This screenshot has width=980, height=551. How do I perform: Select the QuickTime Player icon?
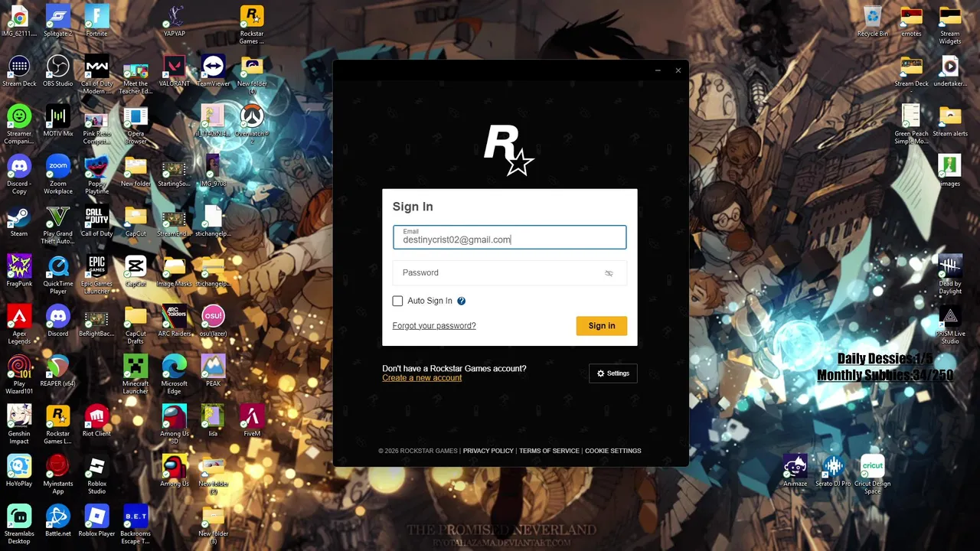(x=58, y=275)
